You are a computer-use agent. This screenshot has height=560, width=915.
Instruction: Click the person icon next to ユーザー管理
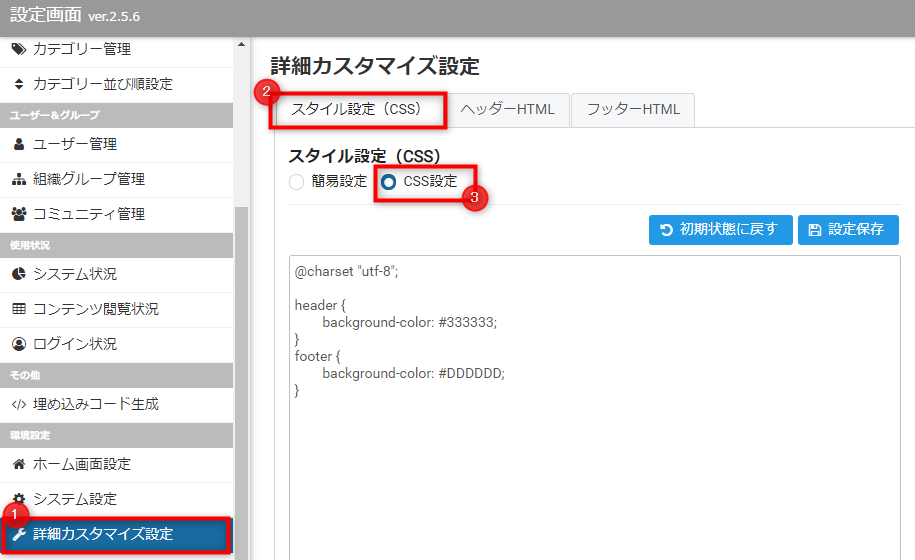click(19, 144)
